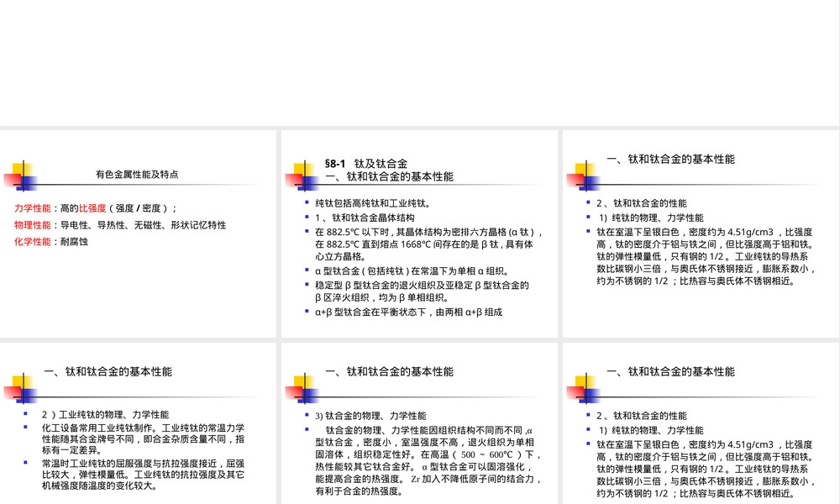Click the paragraph starting 化工设备常用工业纯钛制作
Screen dimensions: 840x504
(x=143, y=438)
